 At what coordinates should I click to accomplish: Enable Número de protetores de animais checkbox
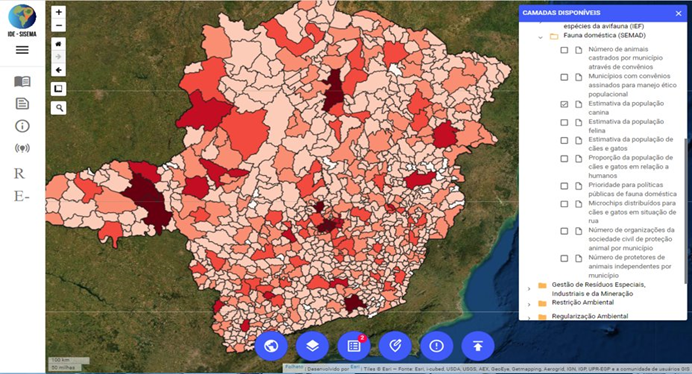coord(564,258)
